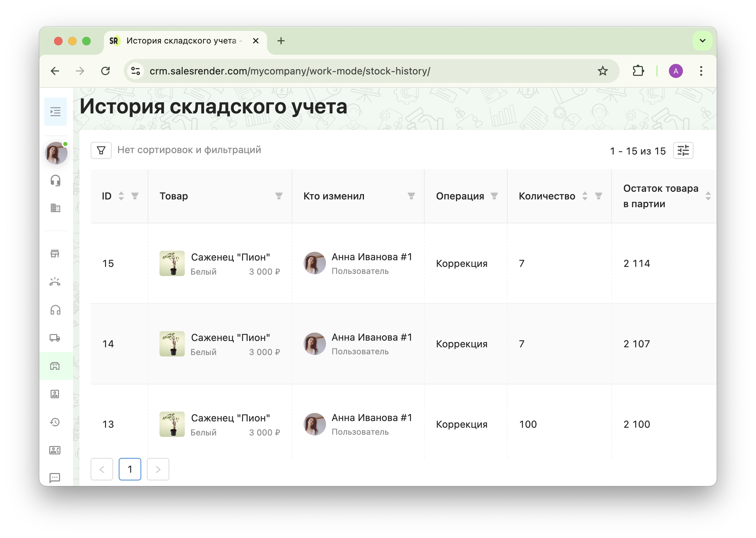Filter by ID column funnel
The width and height of the screenshot is (756, 538).
(135, 196)
